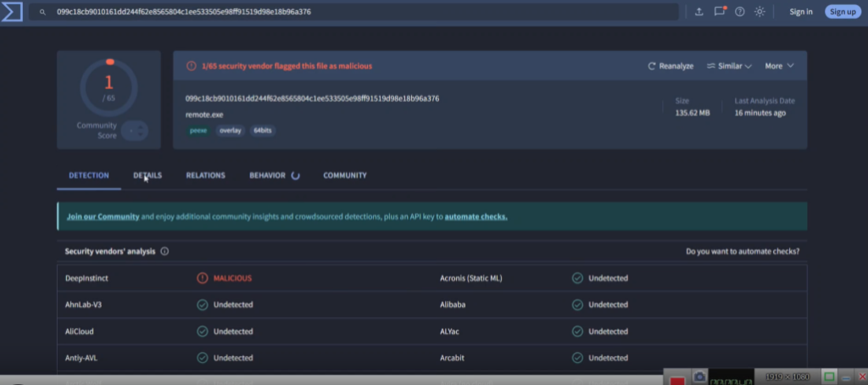Screen dimensions: 868x385
Task: Switch to the Details tab
Action: pyautogui.click(x=147, y=176)
